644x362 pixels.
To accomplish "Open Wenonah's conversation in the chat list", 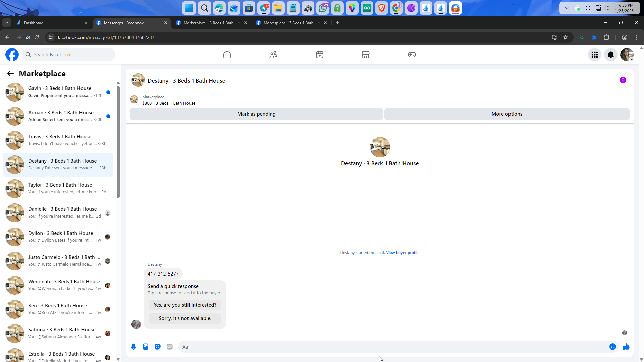I will (x=58, y=285).
